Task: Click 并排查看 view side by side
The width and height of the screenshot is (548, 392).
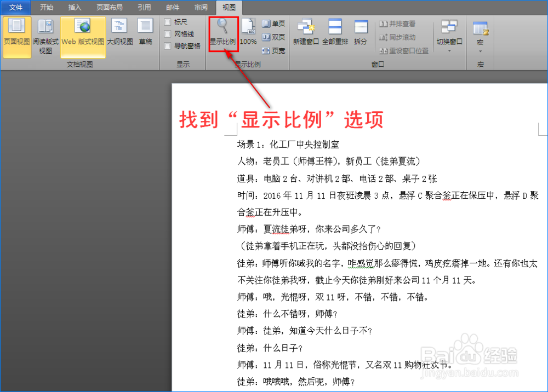Action: pyautogui.click(x=398, y=24)
